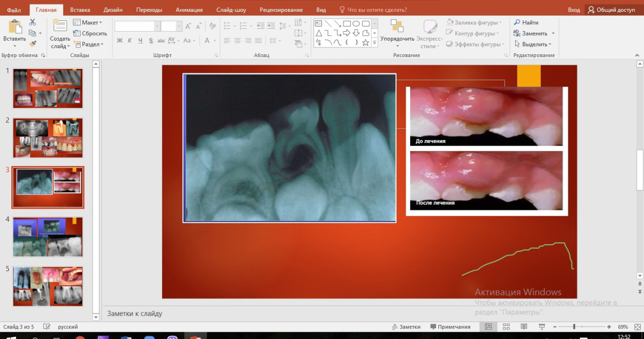Select the text box shape in gallery
Screen dimensions: 644x339
318,23
